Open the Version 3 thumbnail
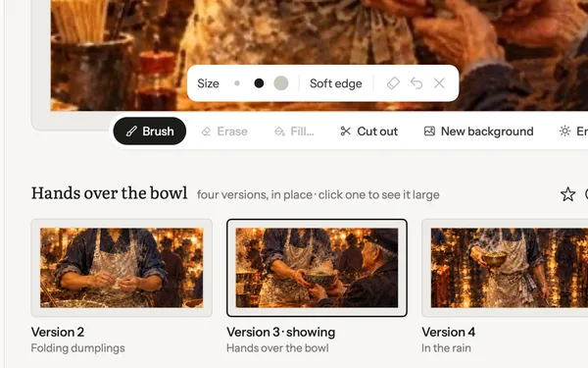The height and width of the screenshot is (368, 588). coord(317,268)
